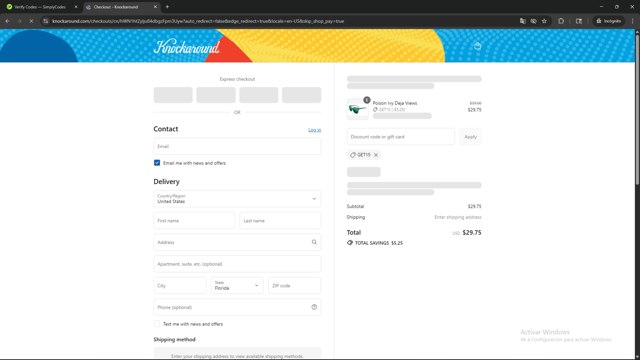
Task: Click the browser address bar URL
Action: (198, 21)
